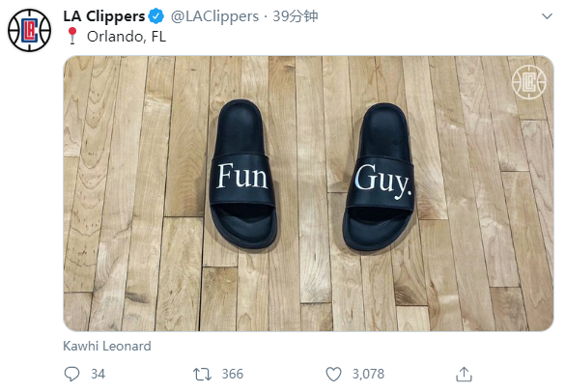
Task: Click the retweet count 366
Action: pos(233,374)
